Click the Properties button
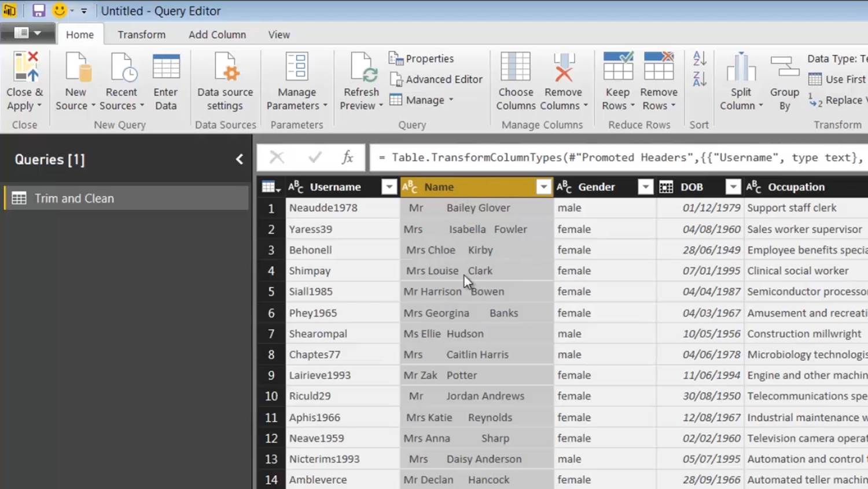Screen dimensions: 868x489 [x=422, y=58]
